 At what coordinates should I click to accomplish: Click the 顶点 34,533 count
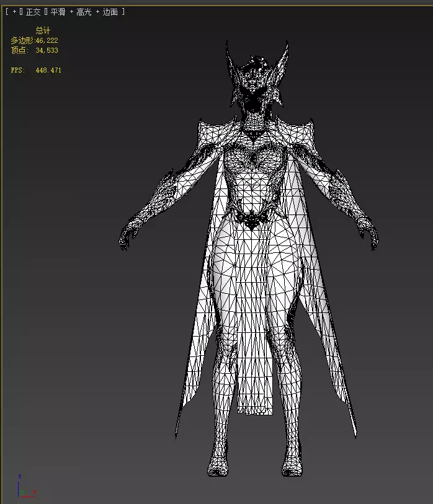[x=34, y=50]
